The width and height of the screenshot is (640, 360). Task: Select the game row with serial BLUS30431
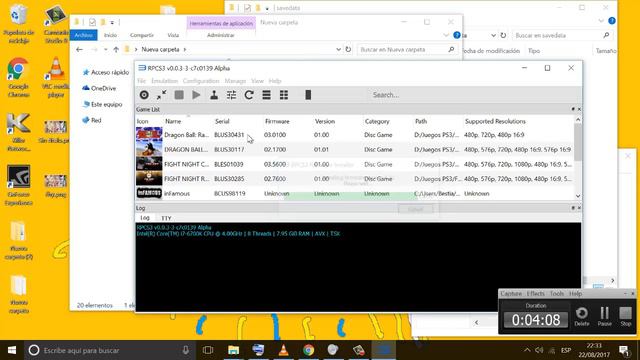click(355, 135)
